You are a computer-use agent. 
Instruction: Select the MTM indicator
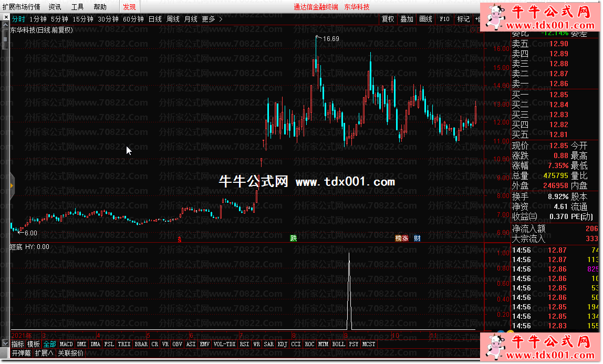(x=324, y=344)
